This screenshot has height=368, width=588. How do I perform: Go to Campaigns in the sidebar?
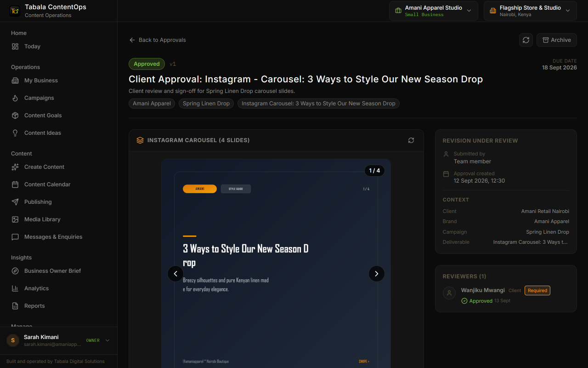click(58, 98)
